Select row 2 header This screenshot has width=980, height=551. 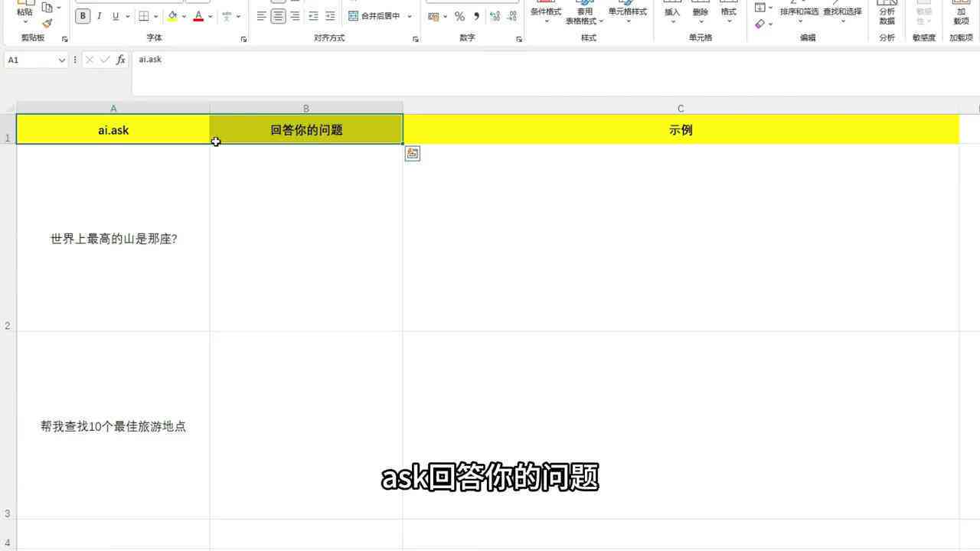coord(8,238)
